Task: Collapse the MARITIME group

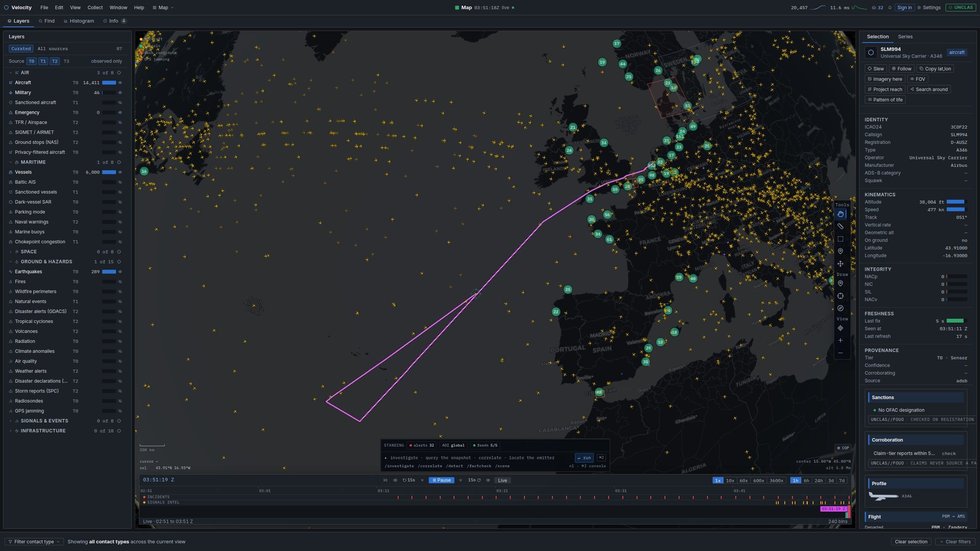Action: pyautogui.click(x=10, y=162)
